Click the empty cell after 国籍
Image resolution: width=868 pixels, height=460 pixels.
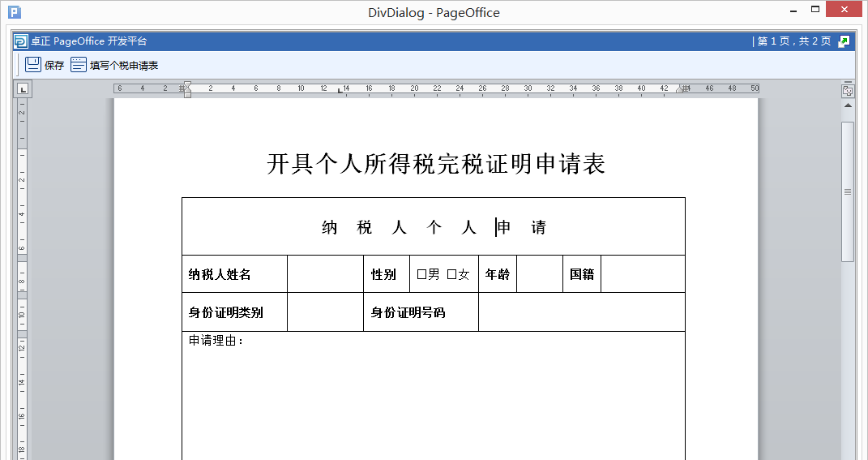tap(643, 274)
